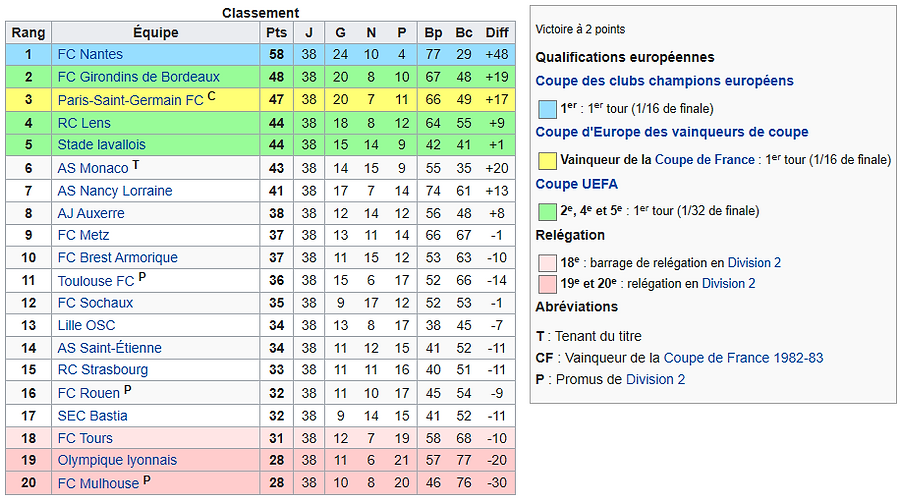Open the Toulouse FC link
Screen dimensions: 901x504
pyautogui.click(x=95, y=281)
